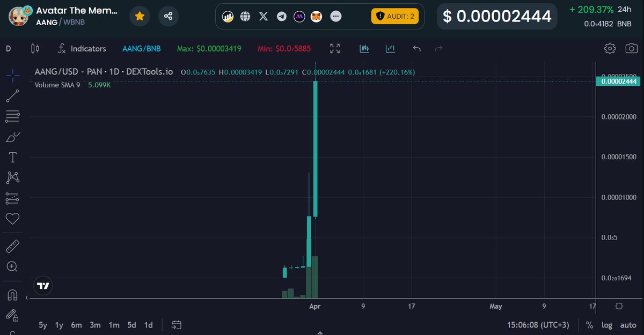This screenshot has height=335, width=644.
Task: Add token to MetaMask fox icon
Action: point(318,17)
